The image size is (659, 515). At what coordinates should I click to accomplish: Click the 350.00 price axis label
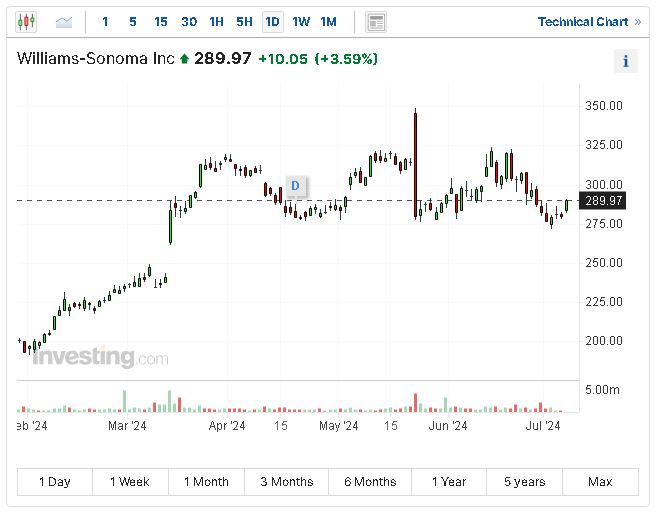point(604,106)
